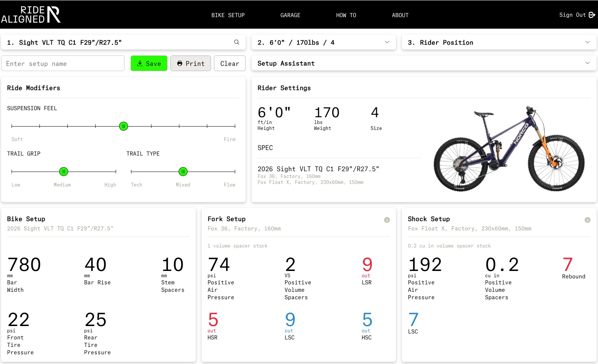Open the Sight VLT TQ C1 bike selector

[123, 42]
